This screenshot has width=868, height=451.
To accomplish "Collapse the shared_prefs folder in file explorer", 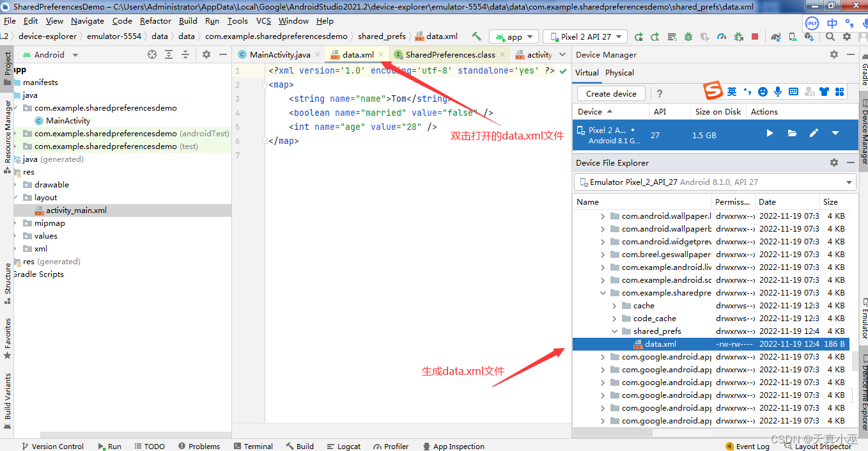I will pos(615,331).
